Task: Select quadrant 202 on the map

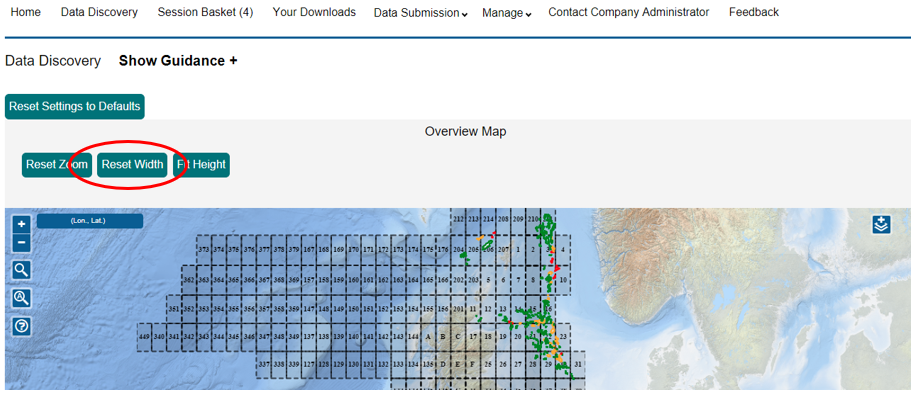Action: coord(458,280)
